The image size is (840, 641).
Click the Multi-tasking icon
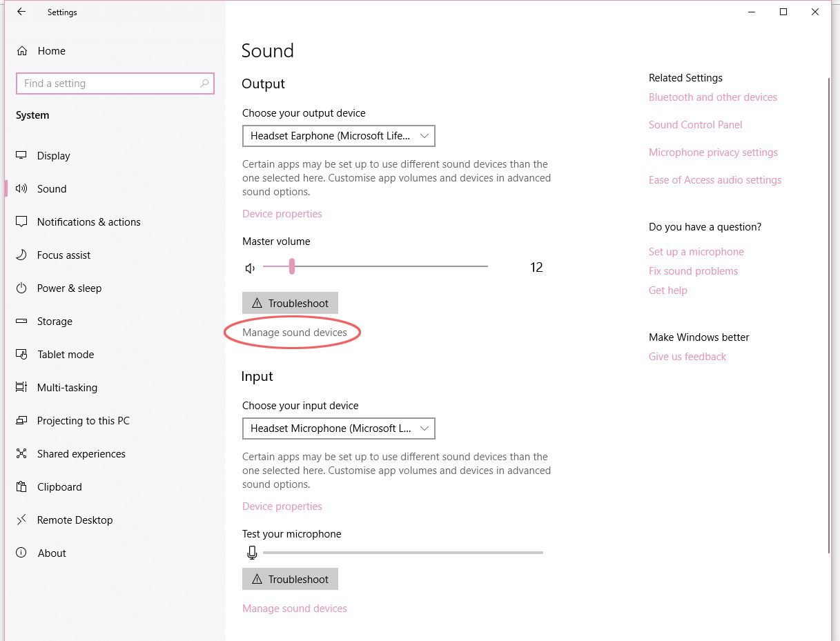[22, 388]
